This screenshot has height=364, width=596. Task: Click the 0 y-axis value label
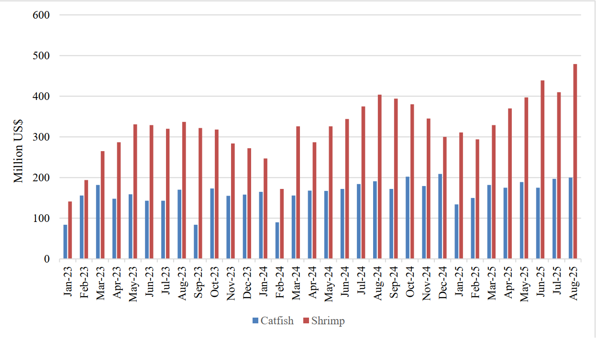(x=46, y=259)
